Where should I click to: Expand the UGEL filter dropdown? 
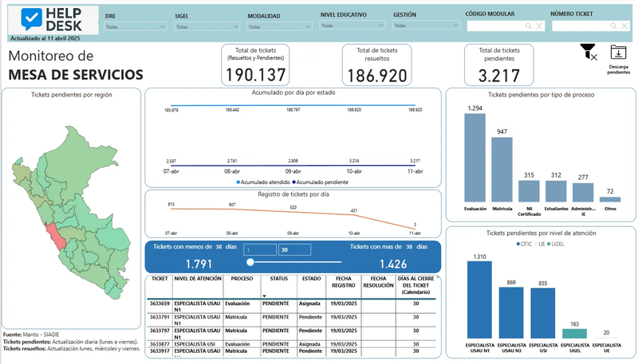point(205,26)
